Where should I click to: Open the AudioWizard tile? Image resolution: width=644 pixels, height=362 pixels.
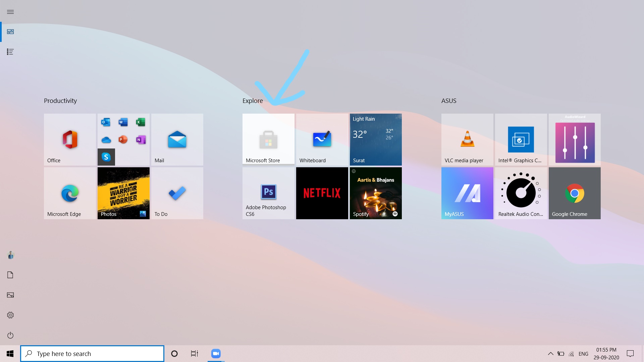(x=575, y=139)
